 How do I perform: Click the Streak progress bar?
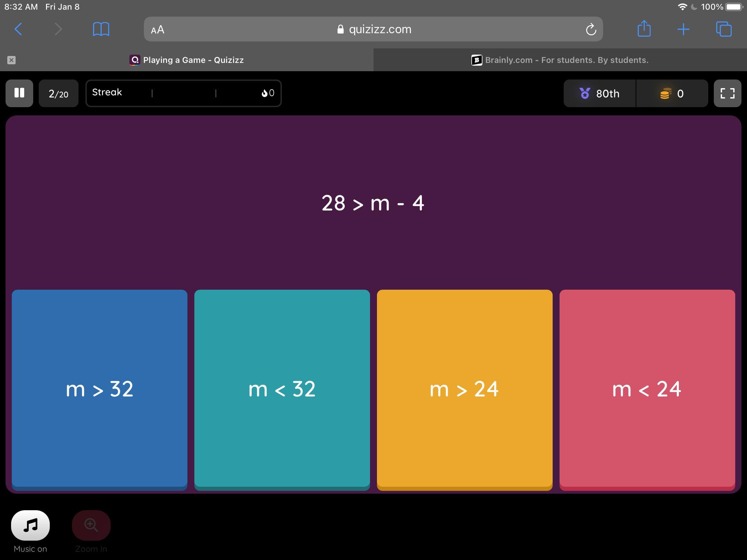183,93
